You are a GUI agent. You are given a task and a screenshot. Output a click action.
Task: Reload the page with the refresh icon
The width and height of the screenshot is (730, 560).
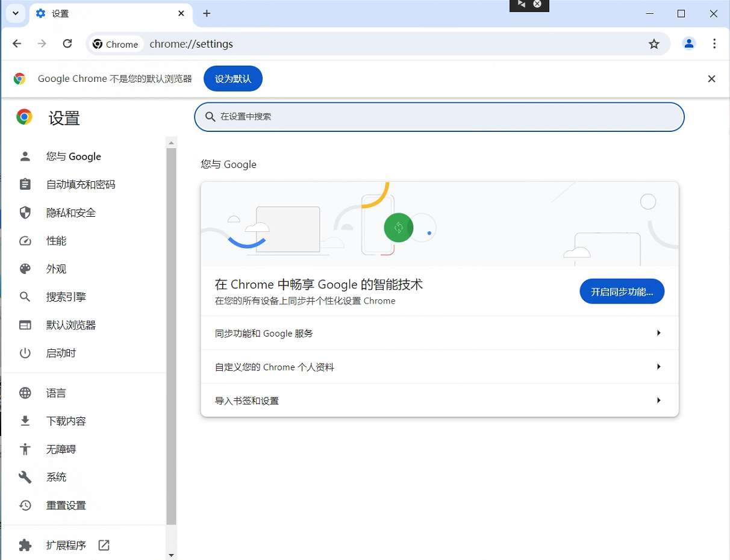pos(67,43)
